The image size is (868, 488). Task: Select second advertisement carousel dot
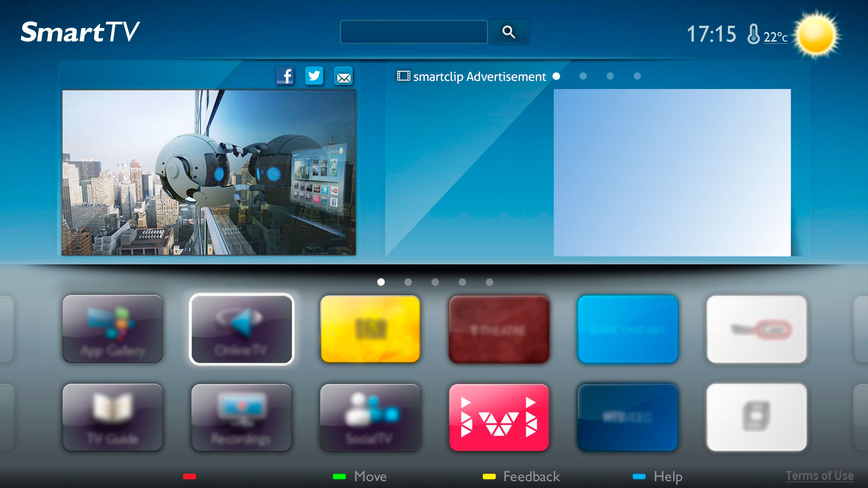583,76
